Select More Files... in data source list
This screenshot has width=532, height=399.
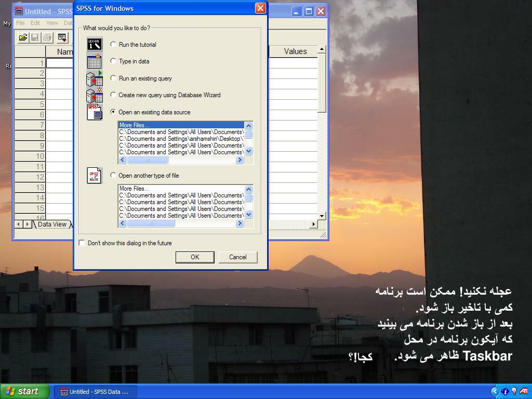[x=181, y=125]
